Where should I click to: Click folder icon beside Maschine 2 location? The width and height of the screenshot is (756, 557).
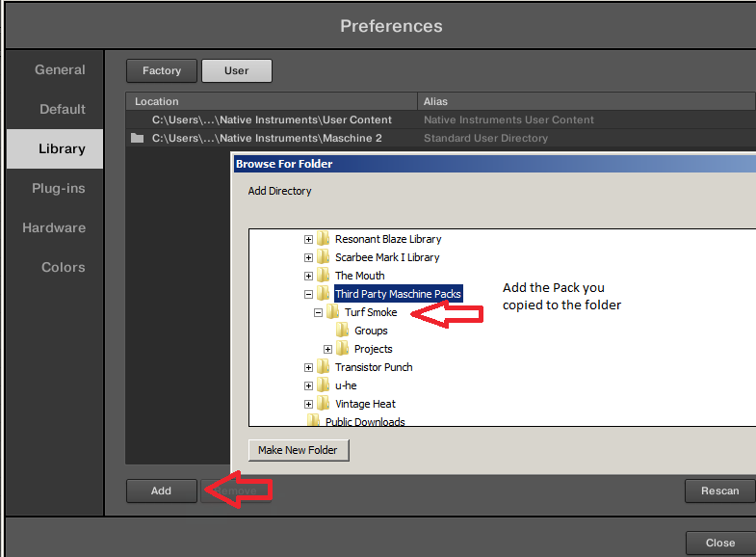coord(137,139)
